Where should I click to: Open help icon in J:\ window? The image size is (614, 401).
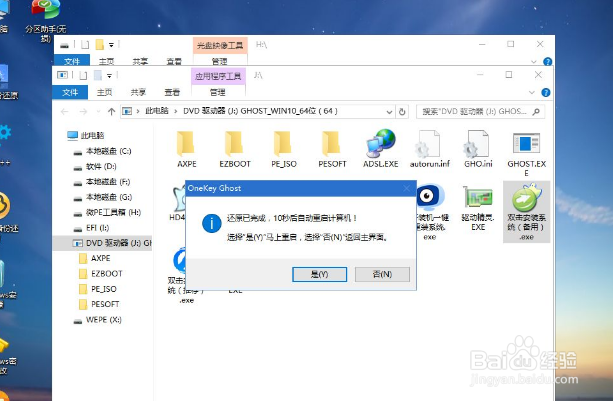point(545,92)
